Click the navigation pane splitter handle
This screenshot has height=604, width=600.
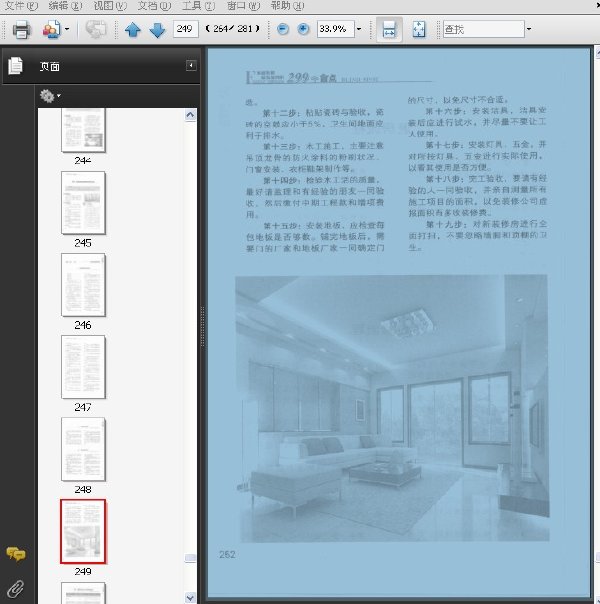pos(203,327)
